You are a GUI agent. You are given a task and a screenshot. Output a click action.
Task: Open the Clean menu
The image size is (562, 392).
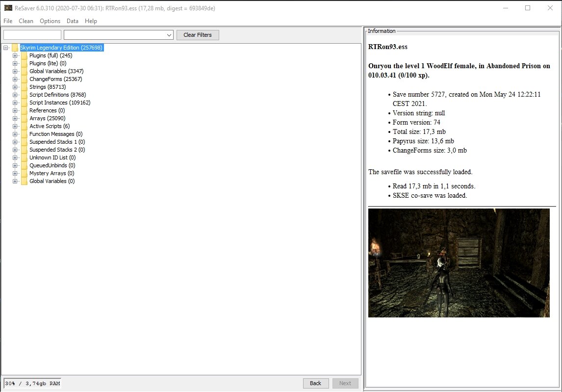click(x=26, y=21)
